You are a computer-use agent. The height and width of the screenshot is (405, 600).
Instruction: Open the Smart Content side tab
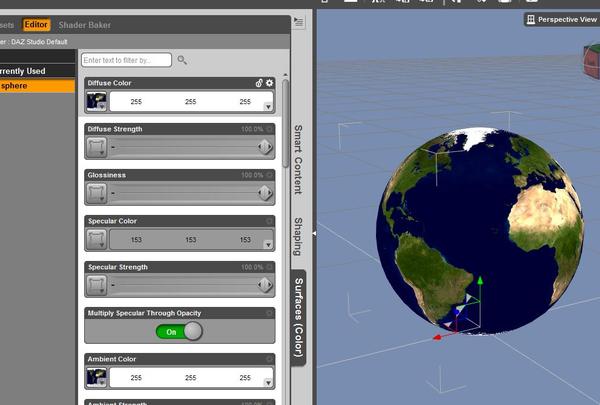[x=298, y=159]
